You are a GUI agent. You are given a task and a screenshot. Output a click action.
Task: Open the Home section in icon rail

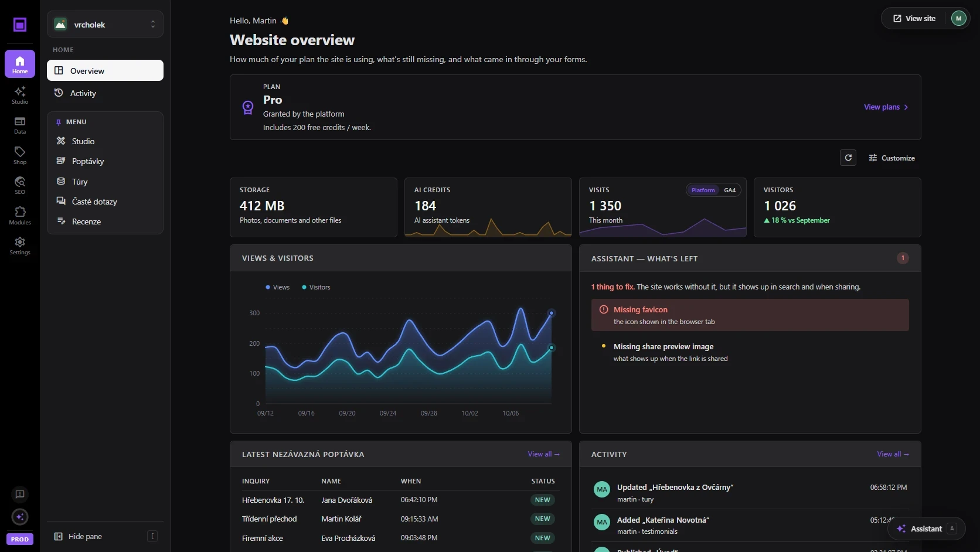[20, 64]
